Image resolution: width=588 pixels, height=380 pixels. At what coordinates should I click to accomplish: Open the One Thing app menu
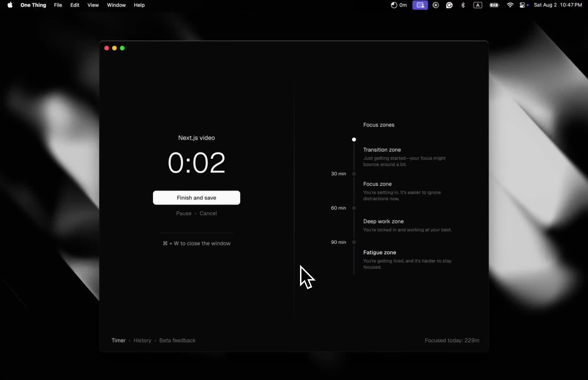coord(33,5)
